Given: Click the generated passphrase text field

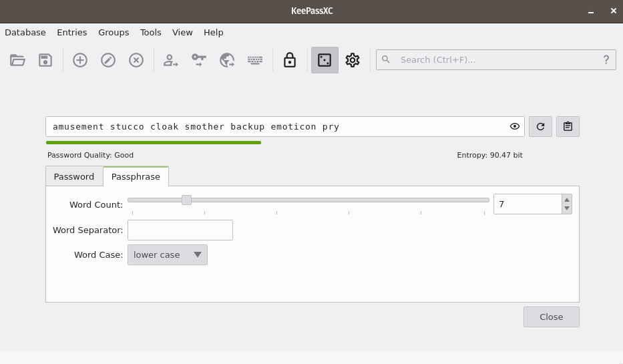Looking at the screenshot, I should pos(285,126).
